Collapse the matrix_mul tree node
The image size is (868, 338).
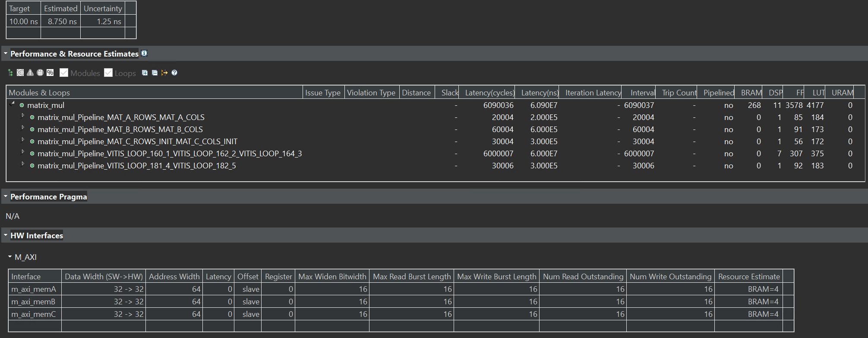[12, 104]
